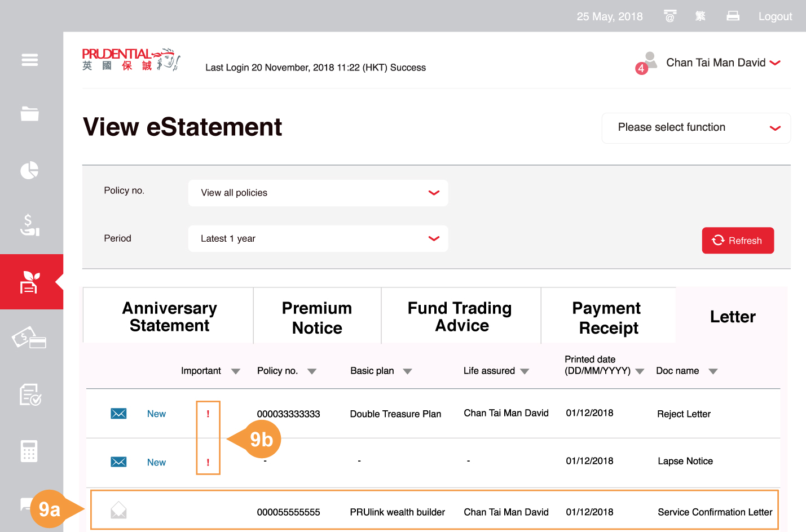The width and height of the screenshot is (806, 532).
Task: Select the calculator icon in sidebar
Action: click(x=29, y=451)
